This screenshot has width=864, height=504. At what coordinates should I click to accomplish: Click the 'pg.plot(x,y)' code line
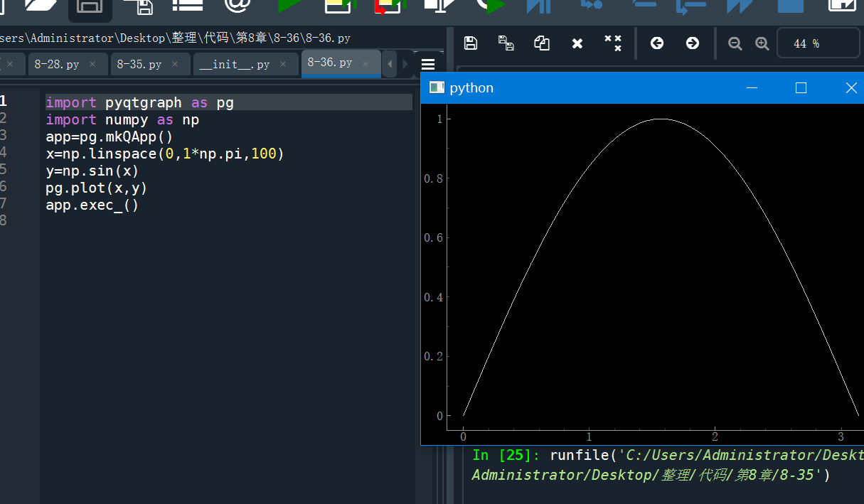tap(97, 188)
